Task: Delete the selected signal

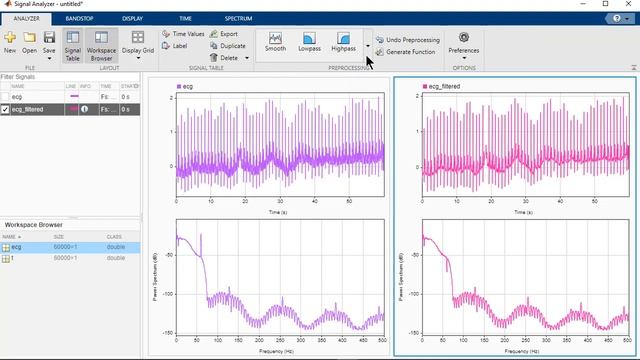Action: (224, 58)
